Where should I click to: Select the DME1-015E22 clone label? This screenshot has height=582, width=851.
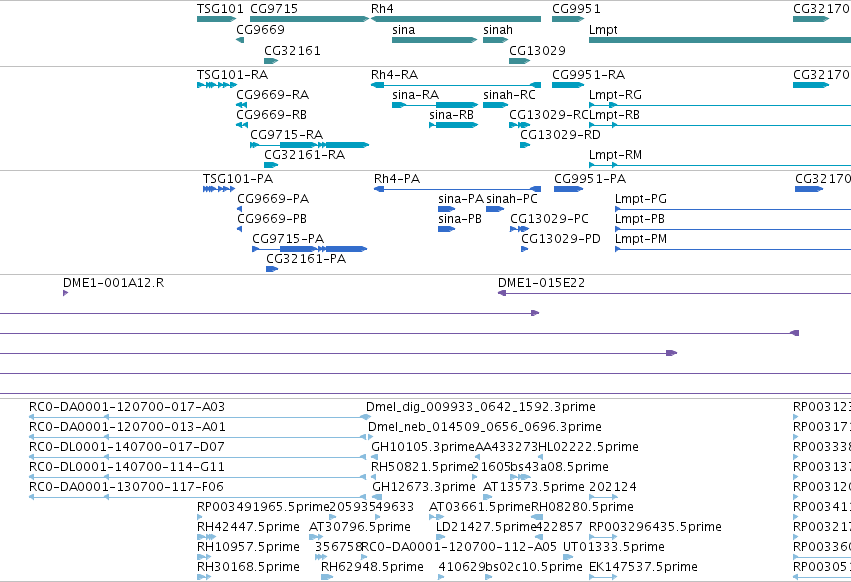pos(542,282)
